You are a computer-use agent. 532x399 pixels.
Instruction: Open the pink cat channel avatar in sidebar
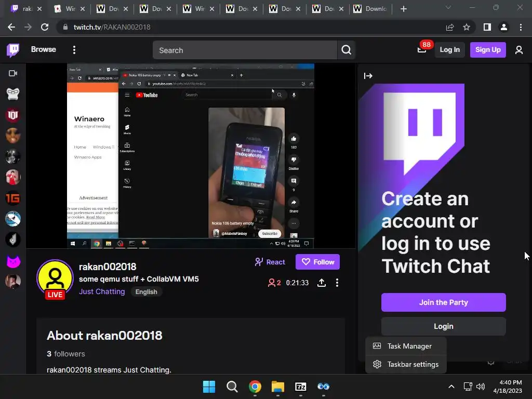pos(13,261)
